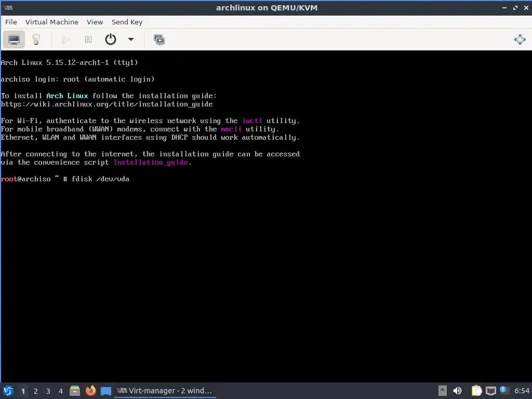
Task: Maximize the archlinux QEMU/KVM window
Action: pyautogui.click(x=515, y=8)
